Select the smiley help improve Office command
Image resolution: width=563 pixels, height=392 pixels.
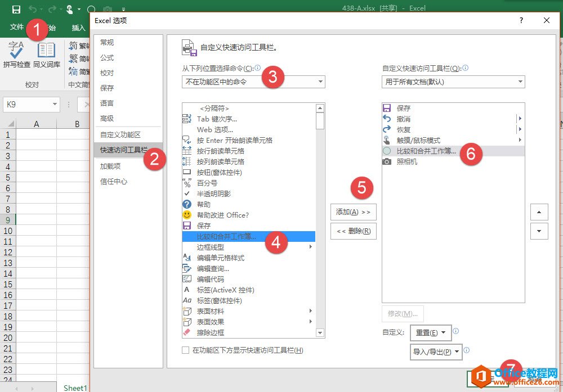coord(187,215)
